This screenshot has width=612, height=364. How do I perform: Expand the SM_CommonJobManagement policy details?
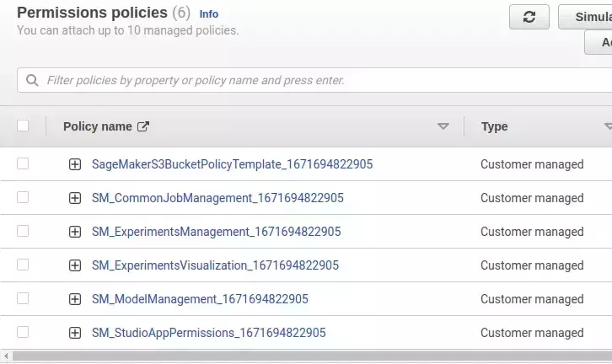click(x=75, y=198)
